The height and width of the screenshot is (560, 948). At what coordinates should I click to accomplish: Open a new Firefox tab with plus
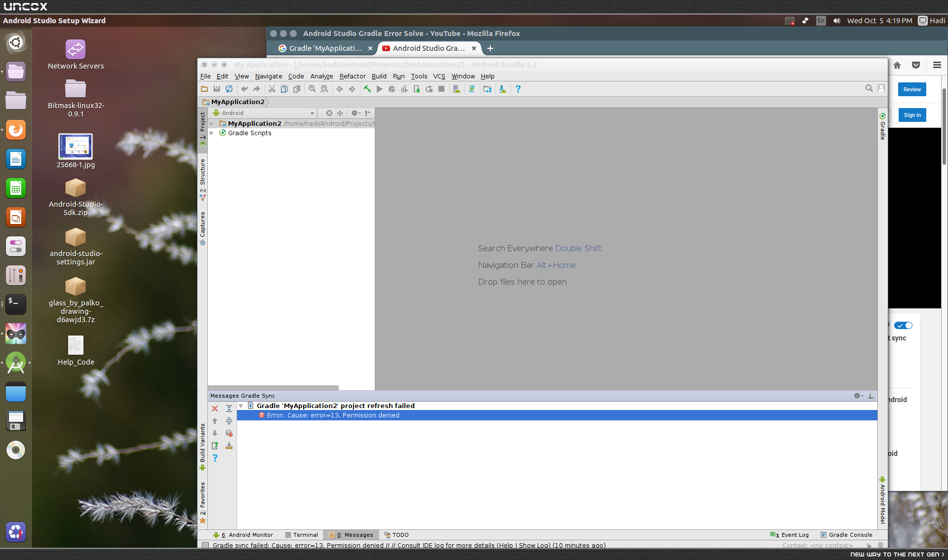490,48
